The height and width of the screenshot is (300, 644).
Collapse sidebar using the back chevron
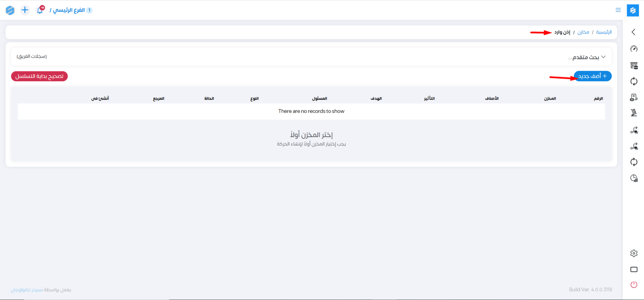[x=633, y=32]
